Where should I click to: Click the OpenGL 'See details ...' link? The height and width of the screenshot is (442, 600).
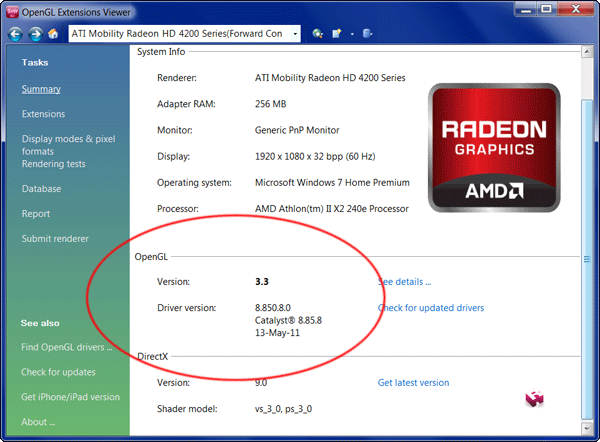point(404,282)
